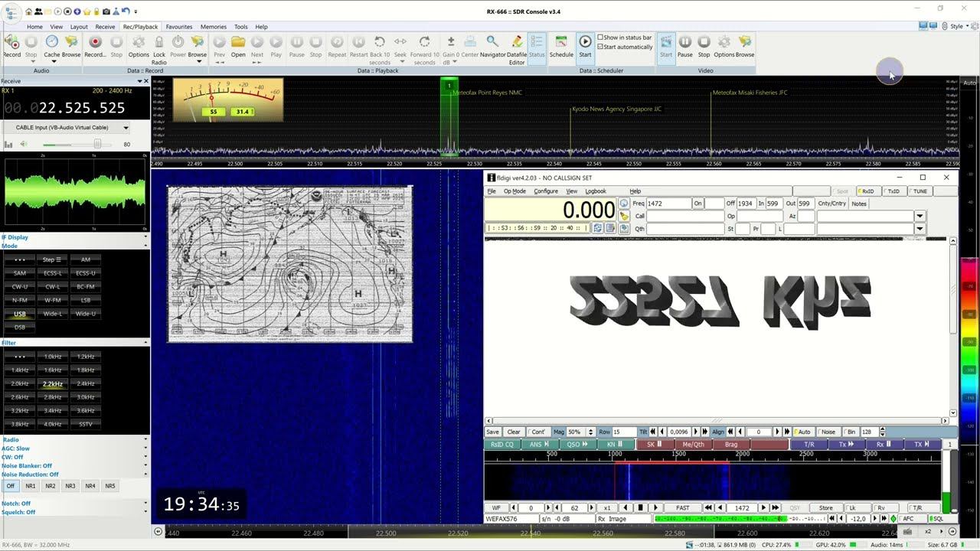Image resolution: width=980 pixels, height=551 pixels.
Task: Select the 2.4kHz filter button
Action: pos(86,383)
